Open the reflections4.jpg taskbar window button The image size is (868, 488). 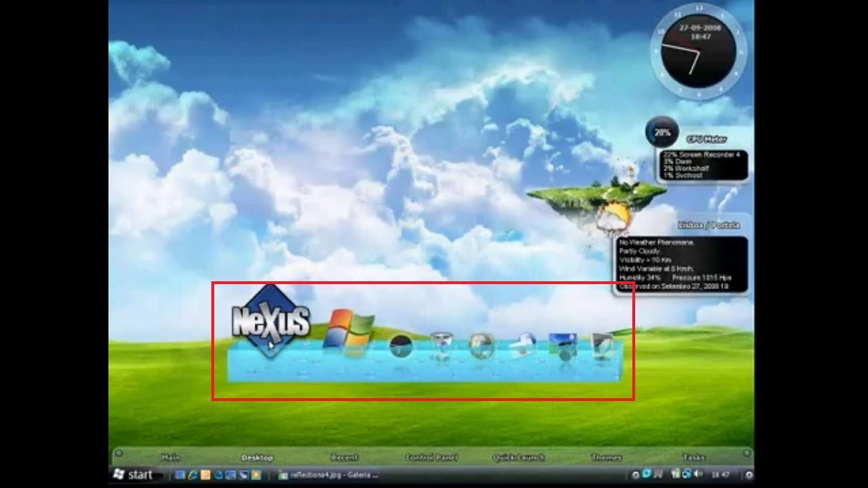[328, 475]
